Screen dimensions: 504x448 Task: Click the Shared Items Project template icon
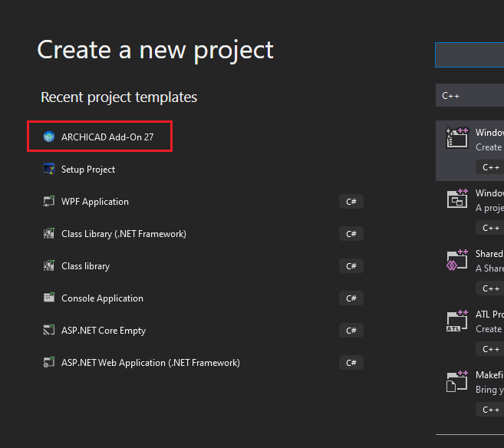457,260
